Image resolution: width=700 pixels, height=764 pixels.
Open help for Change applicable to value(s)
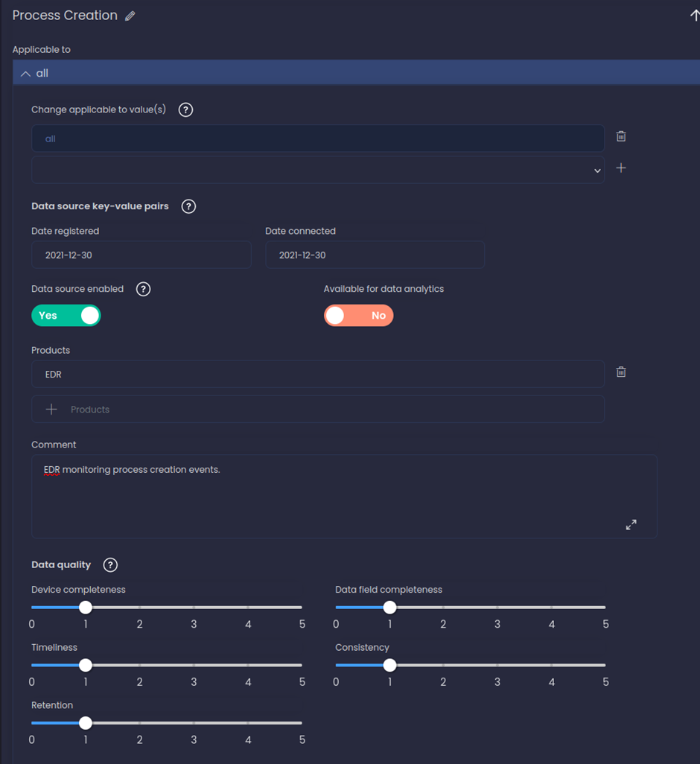pos(185,109)
